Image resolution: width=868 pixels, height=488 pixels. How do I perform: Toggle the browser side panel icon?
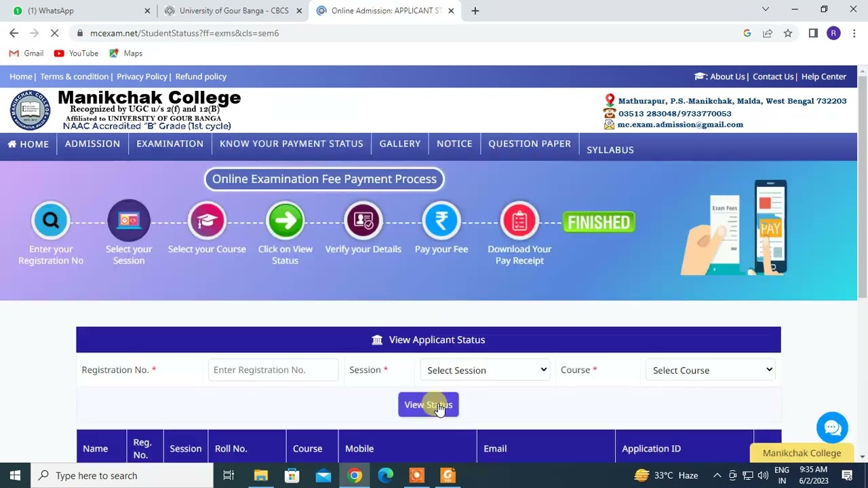pos(813,33)
